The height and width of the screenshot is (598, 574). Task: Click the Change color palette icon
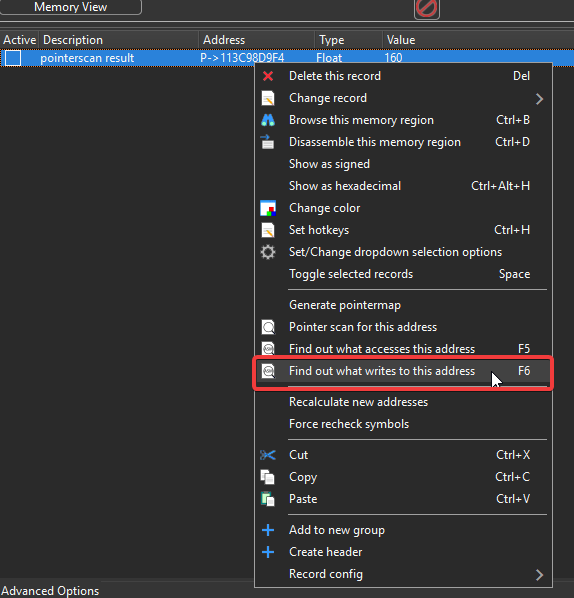268,208
